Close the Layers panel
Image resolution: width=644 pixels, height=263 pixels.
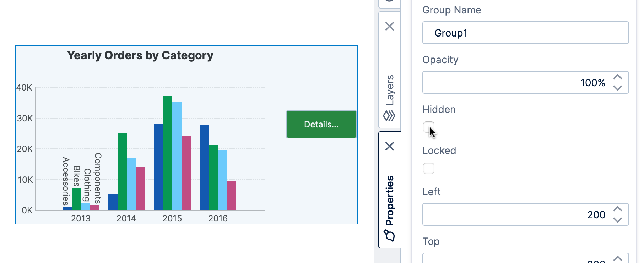pyautogui.click(x=390, y=26)
